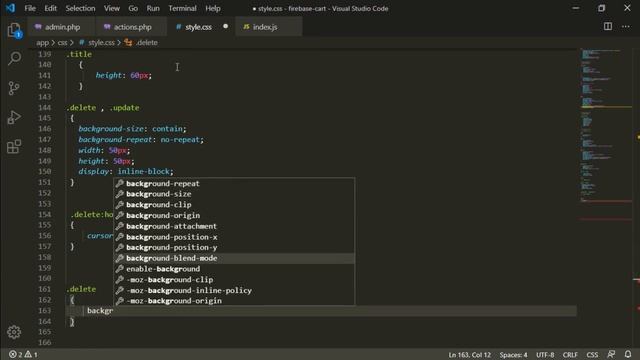Click line number 144 in gutter
Screen dimensions: 640x360
pos(44,108)
